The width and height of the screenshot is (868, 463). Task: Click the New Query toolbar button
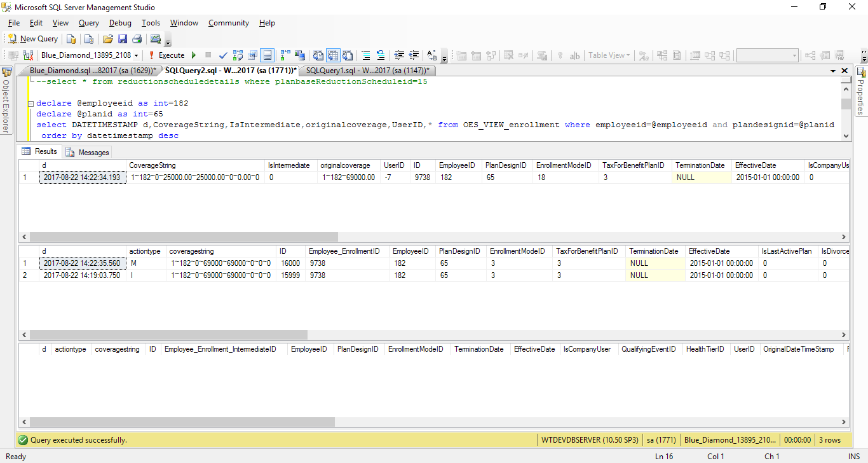pos(33,39)
